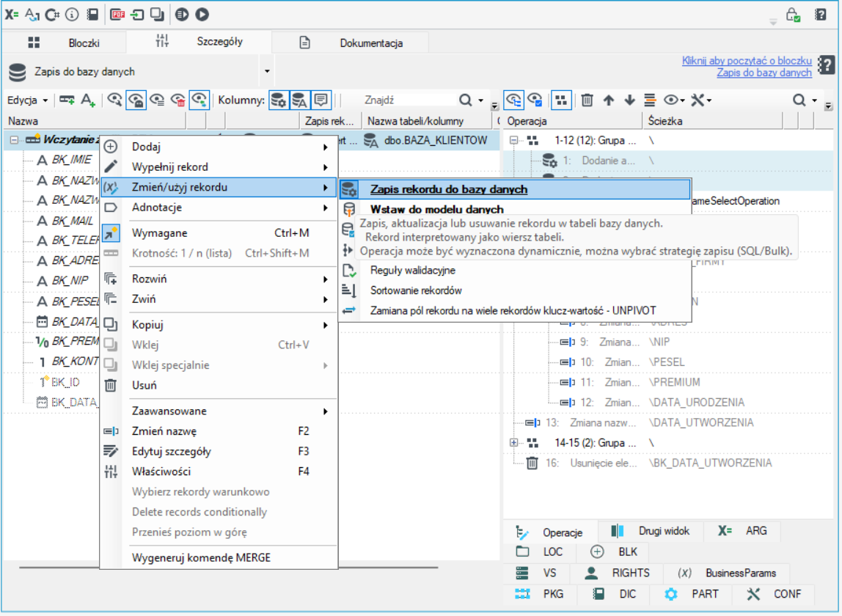Image resolution: width=842 pixels, height=616 pixels.
Task: Click the round play icon in top toolbar
Action: tap(202, 15)
